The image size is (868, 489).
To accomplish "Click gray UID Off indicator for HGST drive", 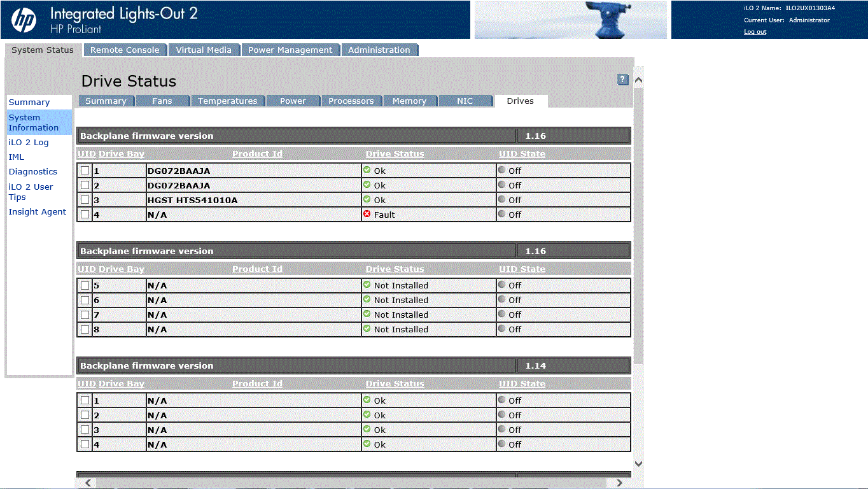I will 501,199.
